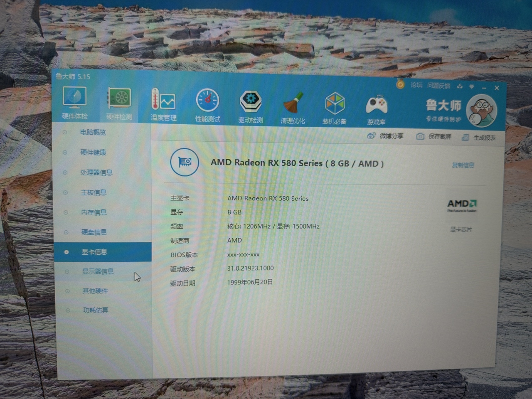This screenshot has height=399, width=532.
Task: Click the camera icon for 保存截屏
Action: coord(420,136)
